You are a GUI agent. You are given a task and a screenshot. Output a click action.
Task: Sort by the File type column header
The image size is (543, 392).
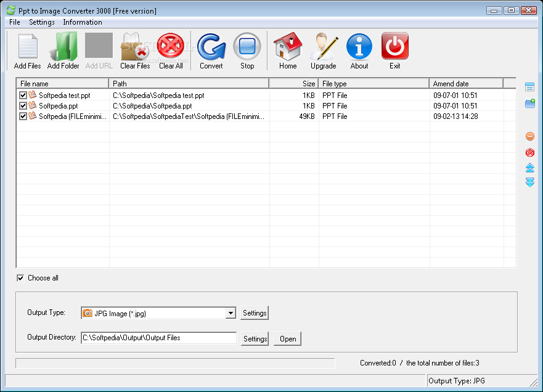[374, 84]
